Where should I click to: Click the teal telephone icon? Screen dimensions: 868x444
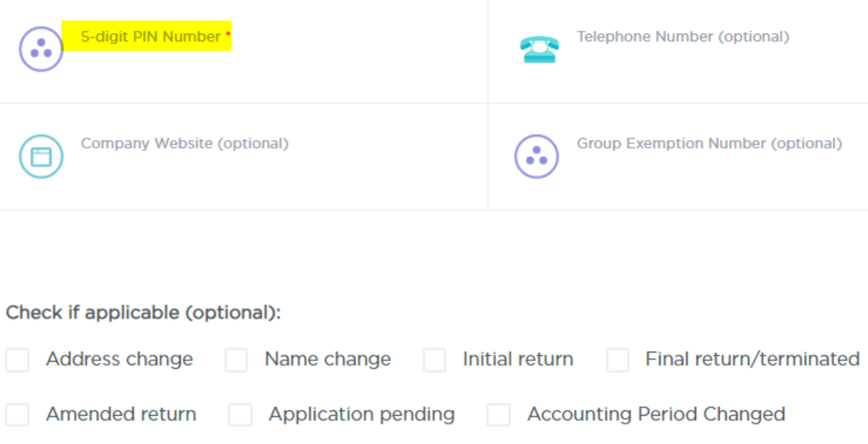tap(539, 49)
